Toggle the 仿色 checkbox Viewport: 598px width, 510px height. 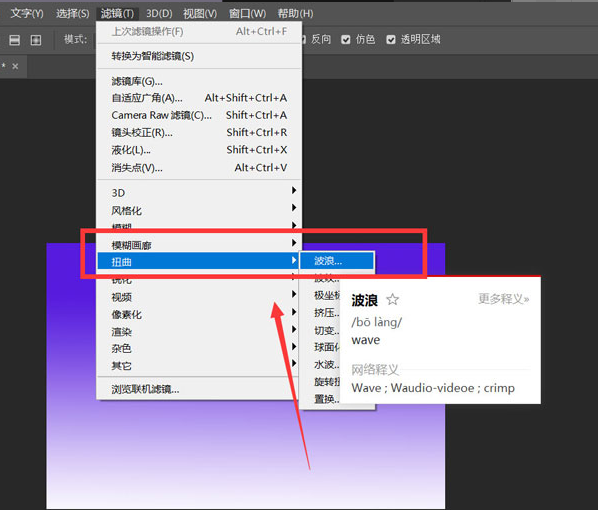coord(346,40)
